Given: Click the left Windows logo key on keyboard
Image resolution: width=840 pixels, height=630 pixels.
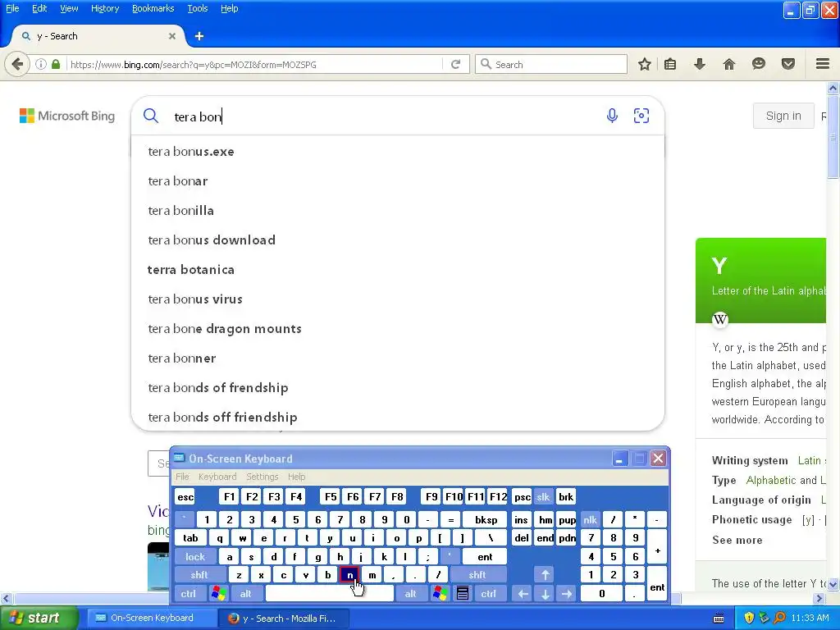Looking at the screenshot, I should click(x=218, y=594).
